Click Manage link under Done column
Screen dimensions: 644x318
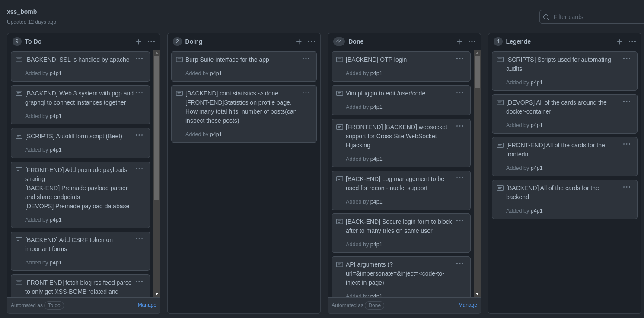[468, 305]
